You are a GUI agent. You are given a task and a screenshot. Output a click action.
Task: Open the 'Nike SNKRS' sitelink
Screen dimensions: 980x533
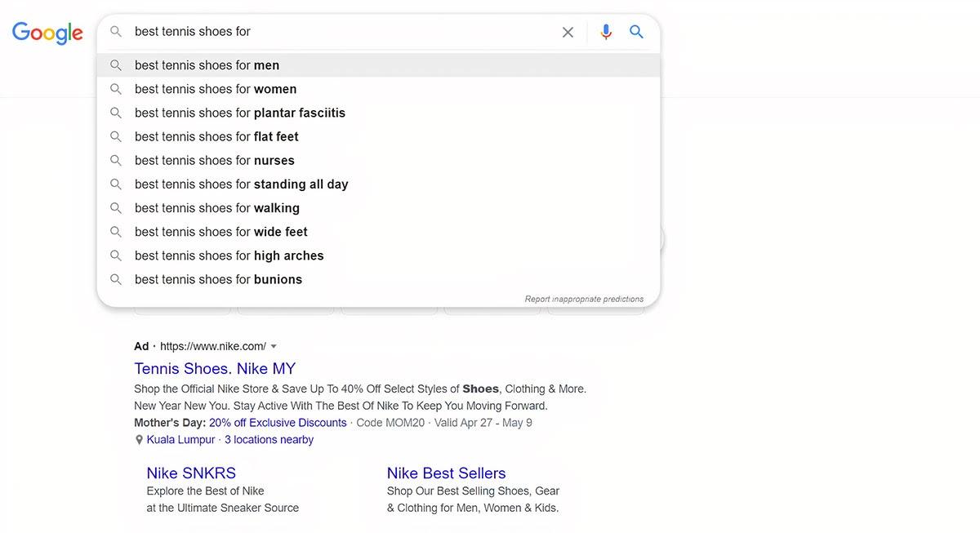(191, 473)
